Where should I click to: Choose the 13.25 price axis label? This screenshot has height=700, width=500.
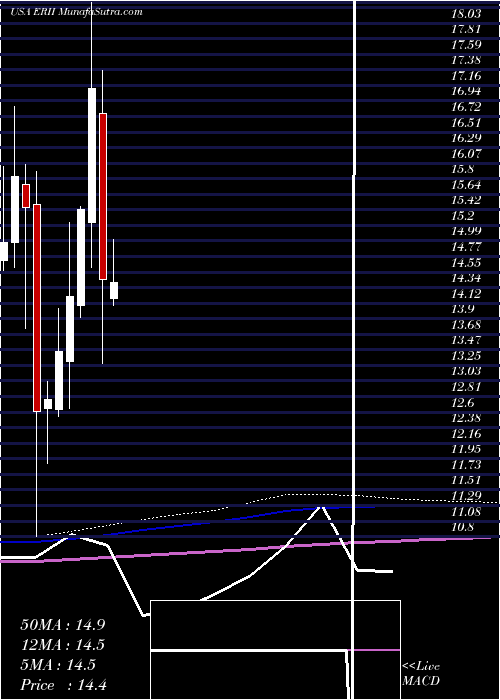point(467,356)
